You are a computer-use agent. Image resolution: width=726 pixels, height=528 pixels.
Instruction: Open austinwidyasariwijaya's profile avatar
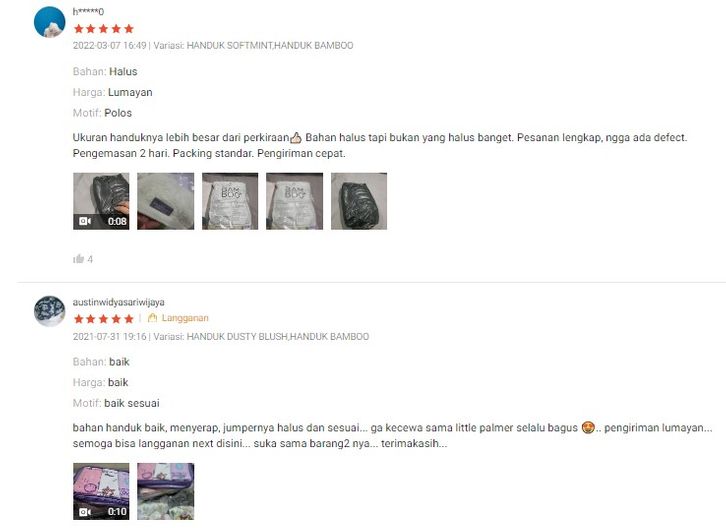click(50, 311)
